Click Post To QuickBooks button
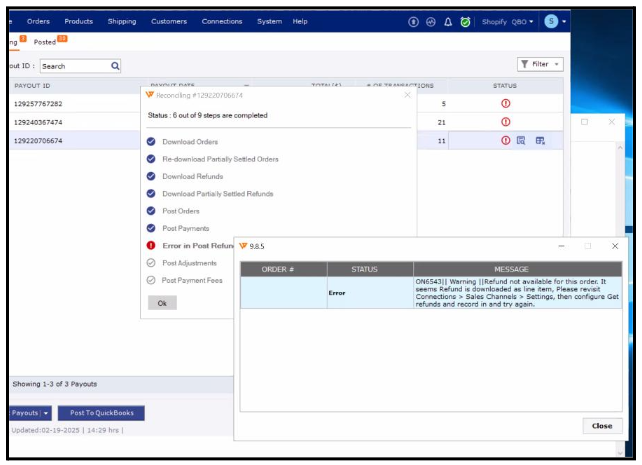 click(100, 413)
